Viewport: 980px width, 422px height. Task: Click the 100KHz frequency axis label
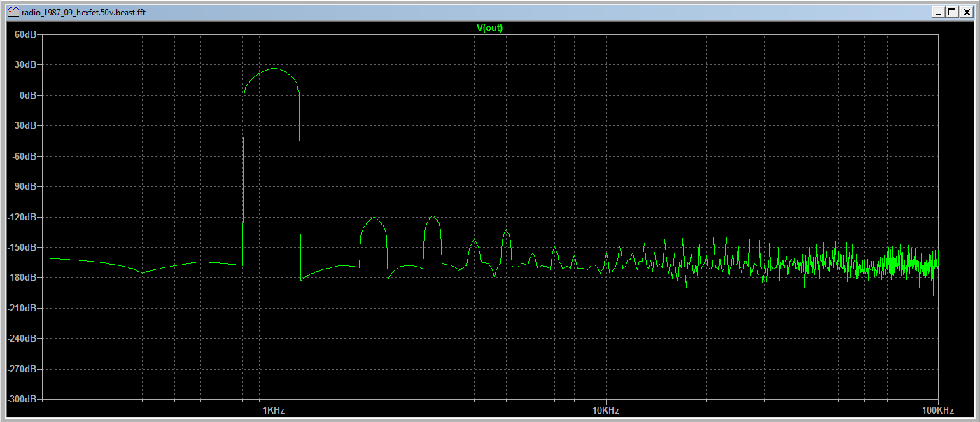click(938, 409)
